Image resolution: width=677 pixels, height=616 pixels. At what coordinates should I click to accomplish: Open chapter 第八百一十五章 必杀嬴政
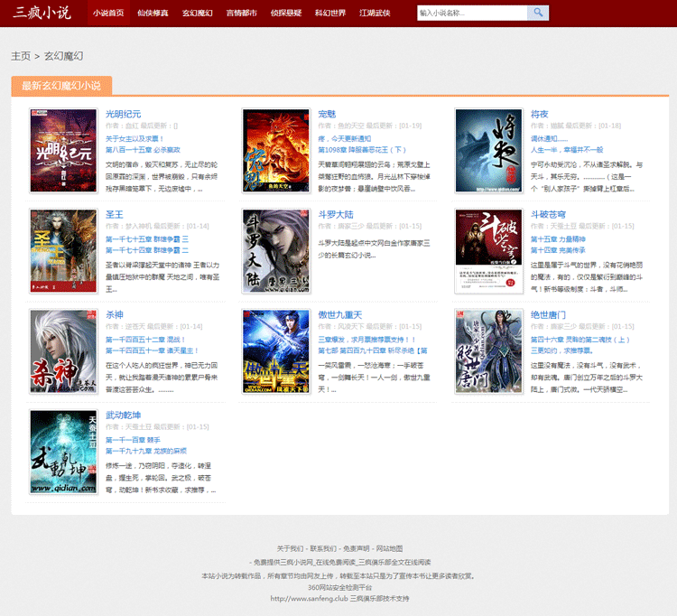143,150
